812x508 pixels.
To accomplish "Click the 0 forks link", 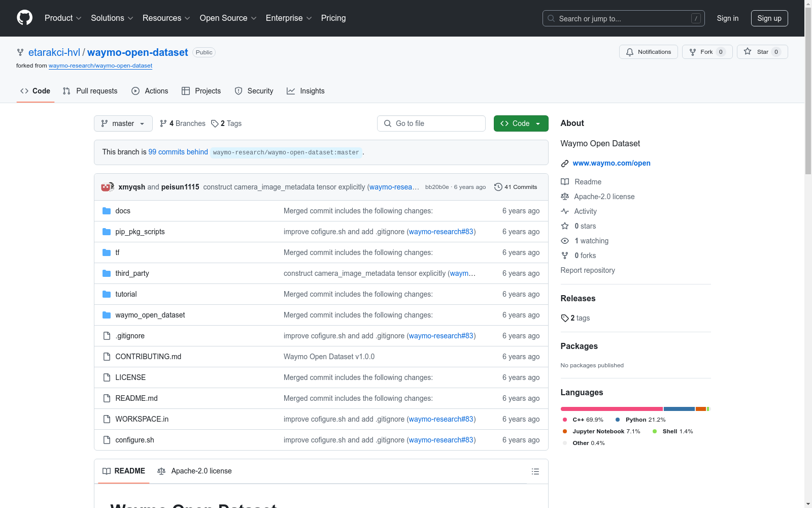I will coord(585,256).
